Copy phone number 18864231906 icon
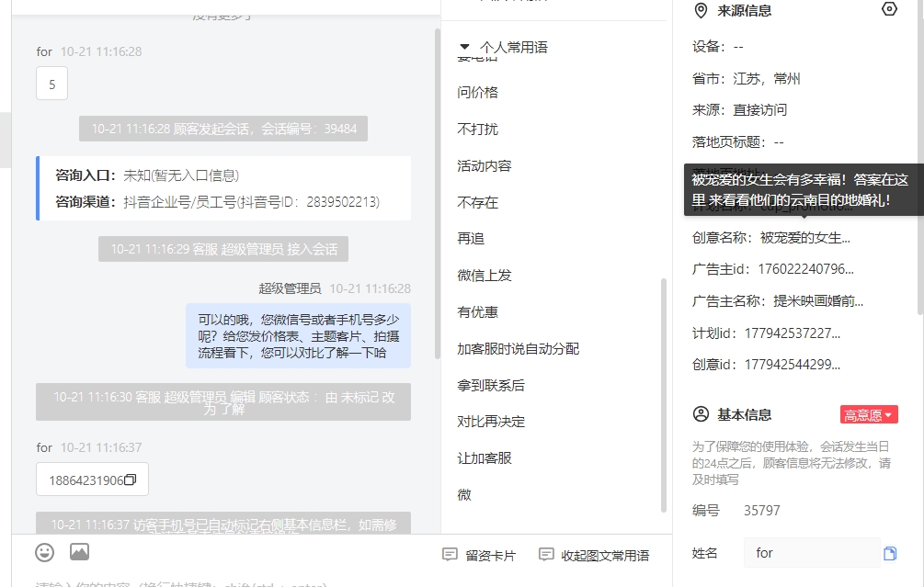This screenshot has width=924, height=587. pyautogui.click(x=131, y=480)
